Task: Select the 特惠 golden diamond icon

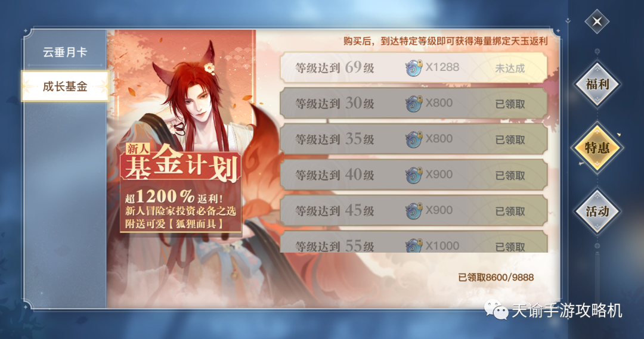Action: tap(597, 147)
